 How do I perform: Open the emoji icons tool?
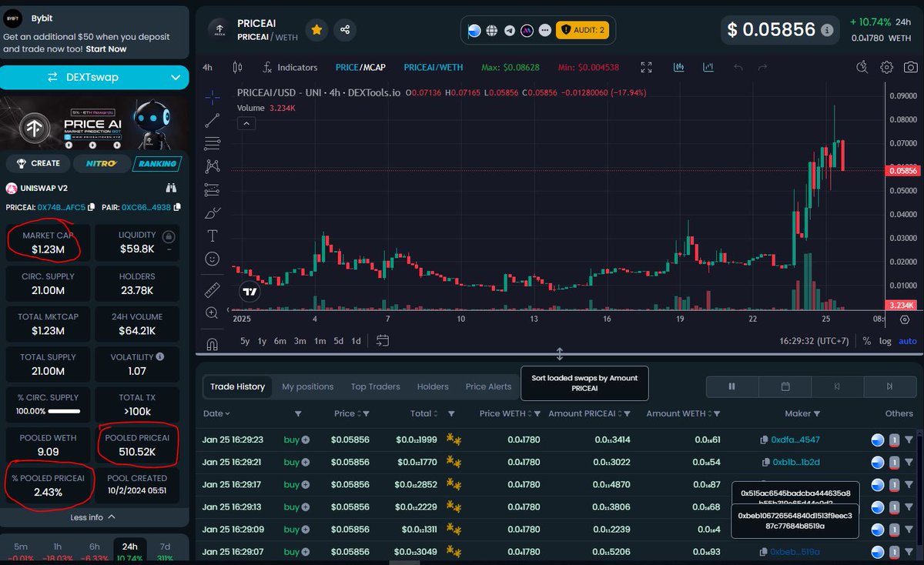212,259
